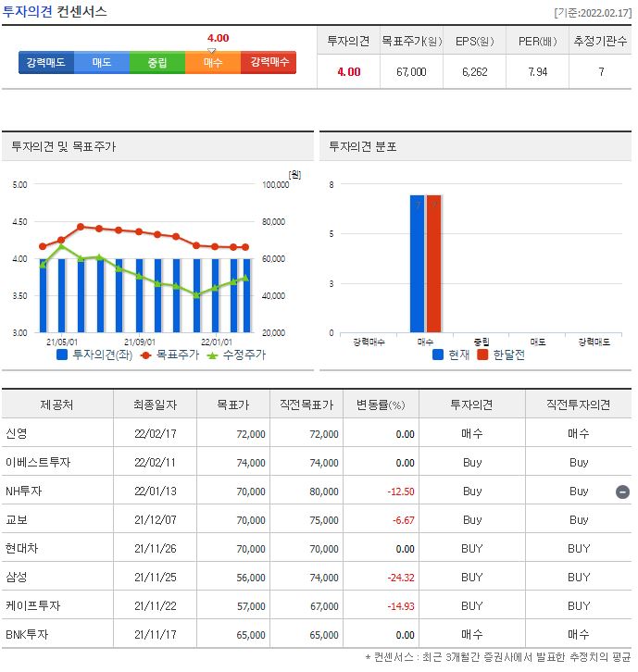Image resolution: width=638 pixels, height=672 pixels.
Task: Click the 6,262 EPS value
Action: [475, 72]
